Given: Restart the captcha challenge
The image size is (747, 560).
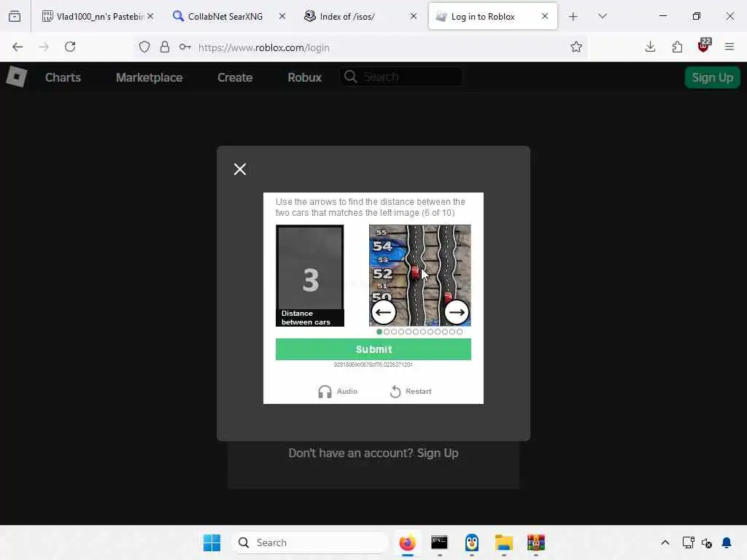Looking at the screenshot, I should pyautogui.click(x=411, y=392).
